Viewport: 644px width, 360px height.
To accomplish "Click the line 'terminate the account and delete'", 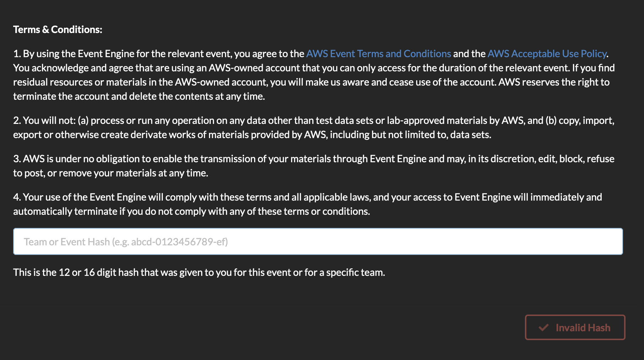I will click(x=139, y=96).
